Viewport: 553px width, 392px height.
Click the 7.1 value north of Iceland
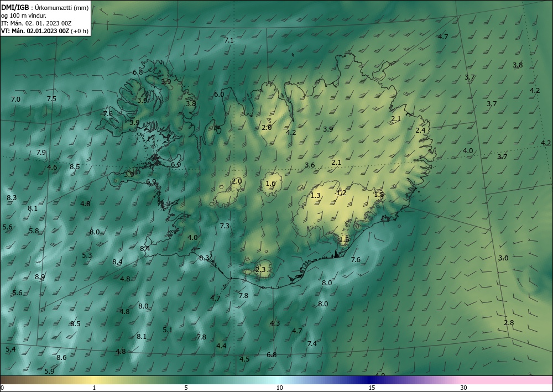[x=229, y=40]
